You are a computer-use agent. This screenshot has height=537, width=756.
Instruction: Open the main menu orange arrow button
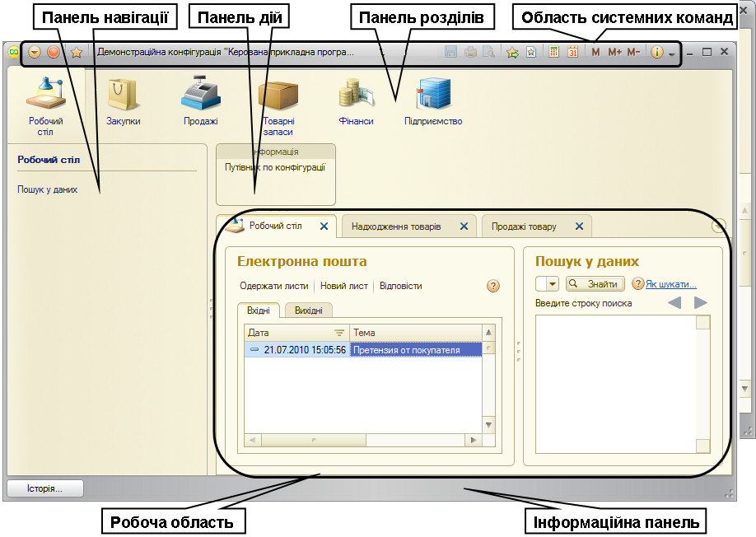[35, 52]
